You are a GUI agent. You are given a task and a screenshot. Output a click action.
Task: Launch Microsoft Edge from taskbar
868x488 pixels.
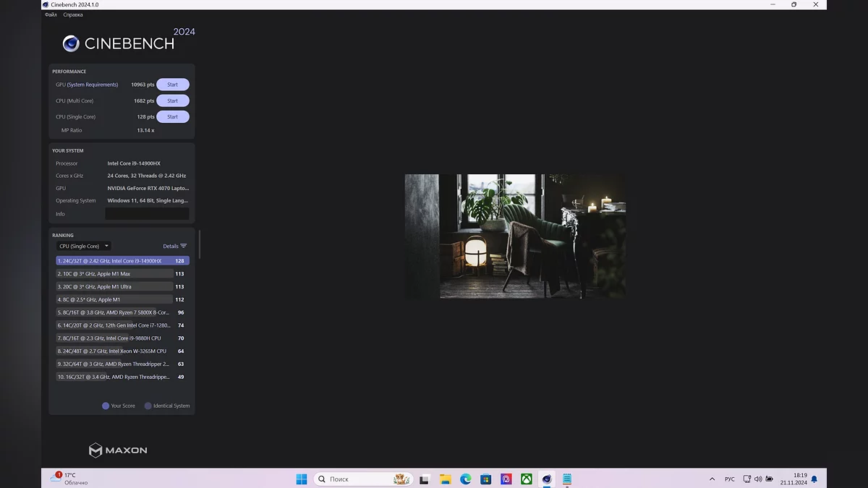coord(466,479)
